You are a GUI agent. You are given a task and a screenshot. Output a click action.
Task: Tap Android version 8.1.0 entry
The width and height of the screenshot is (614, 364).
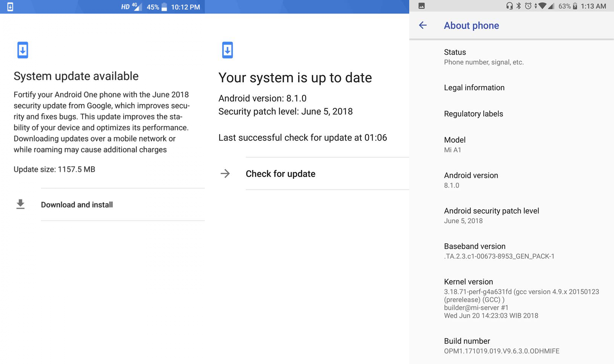tap(471, 180)
